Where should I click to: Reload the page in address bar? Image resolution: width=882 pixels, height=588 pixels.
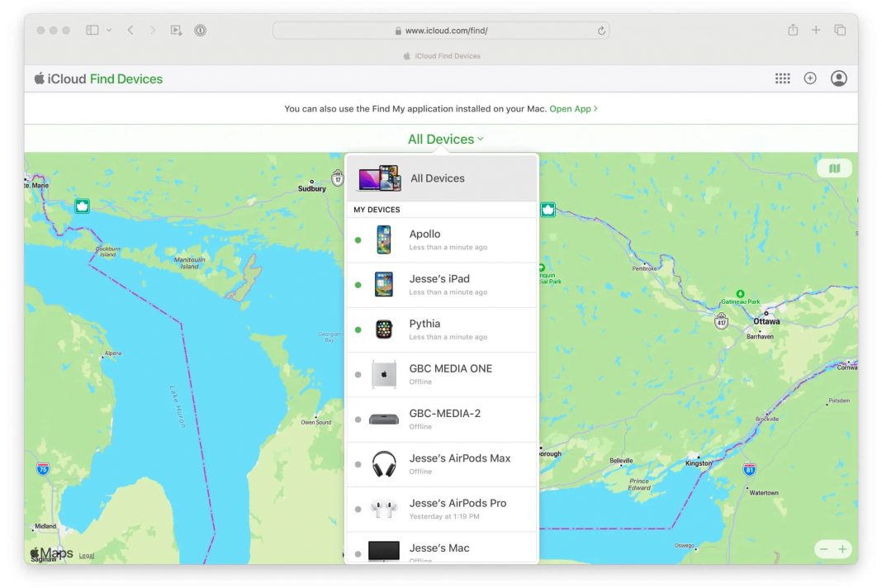click(x=601, y=31)
